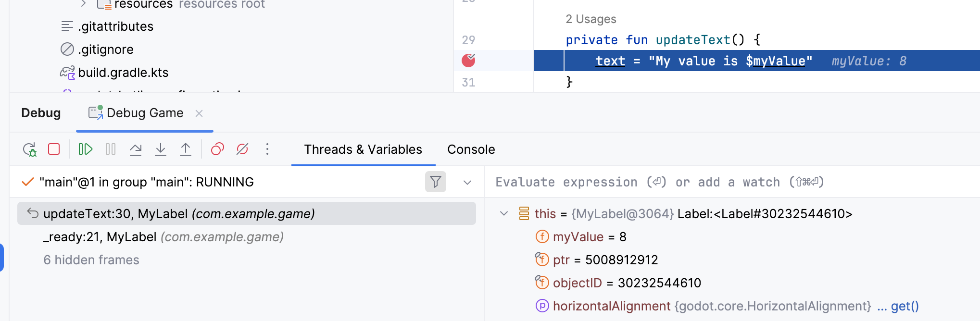Click the ptr field icon
980x321 pixels.
(542, 259)
